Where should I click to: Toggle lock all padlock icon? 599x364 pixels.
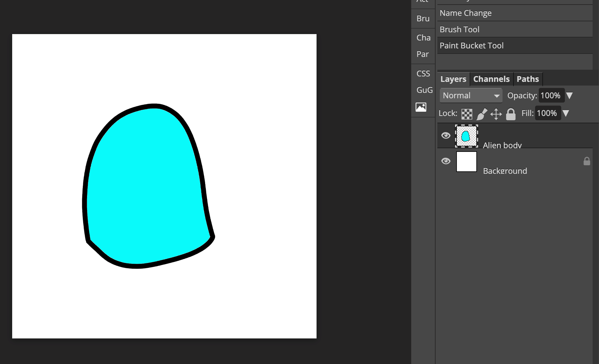click(x=511, y=114)
